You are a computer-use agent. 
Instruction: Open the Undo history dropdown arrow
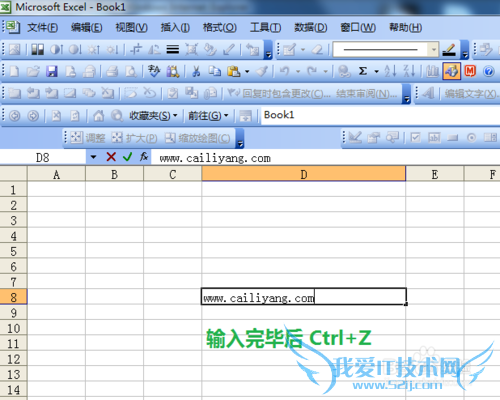pyautogui.click(x=298, y=71)
